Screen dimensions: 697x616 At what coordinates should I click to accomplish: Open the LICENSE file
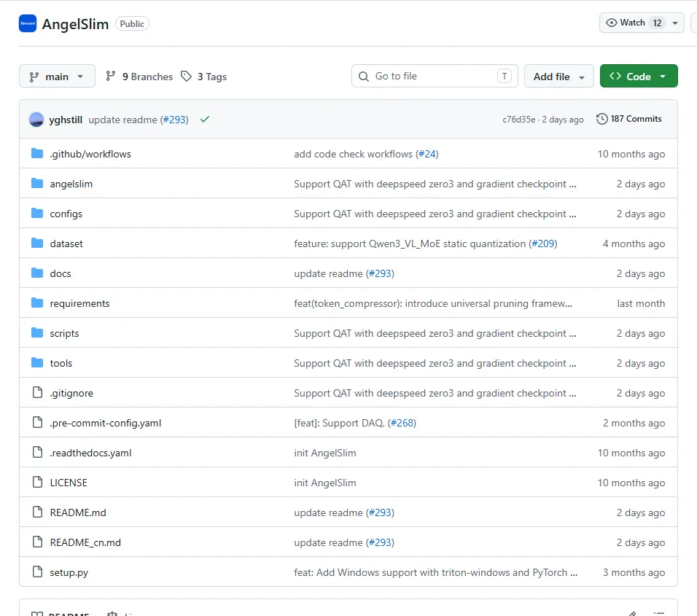69,483
